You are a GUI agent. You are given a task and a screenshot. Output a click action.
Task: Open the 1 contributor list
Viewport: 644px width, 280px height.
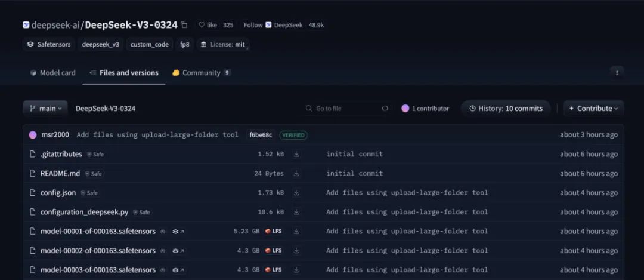click(425, 109)
